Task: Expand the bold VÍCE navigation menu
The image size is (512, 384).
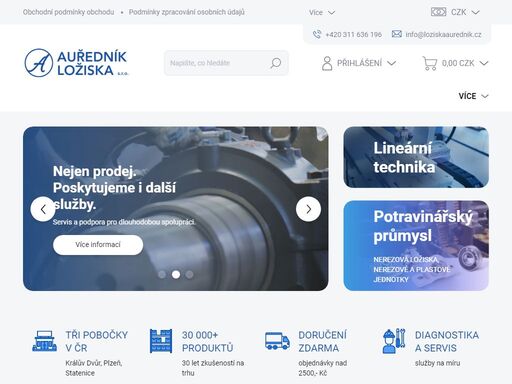Action: (x=473, y=96)
